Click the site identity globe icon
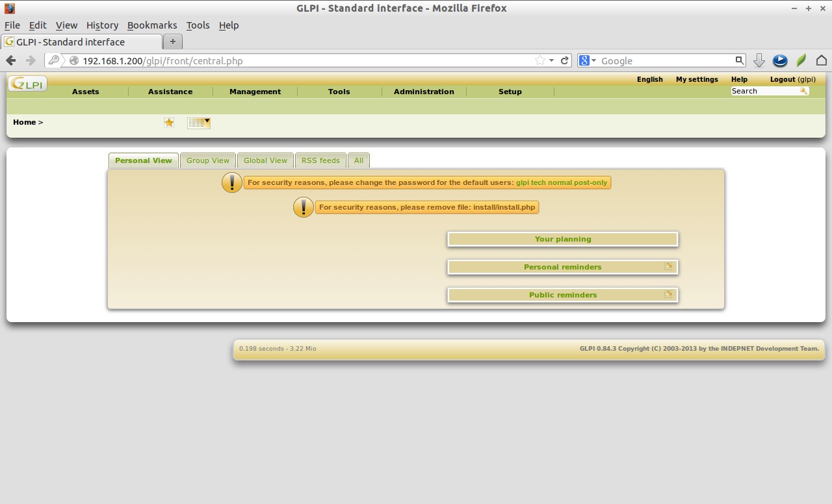832x504 pixels. pyautogui.click(x=74, y=60)
